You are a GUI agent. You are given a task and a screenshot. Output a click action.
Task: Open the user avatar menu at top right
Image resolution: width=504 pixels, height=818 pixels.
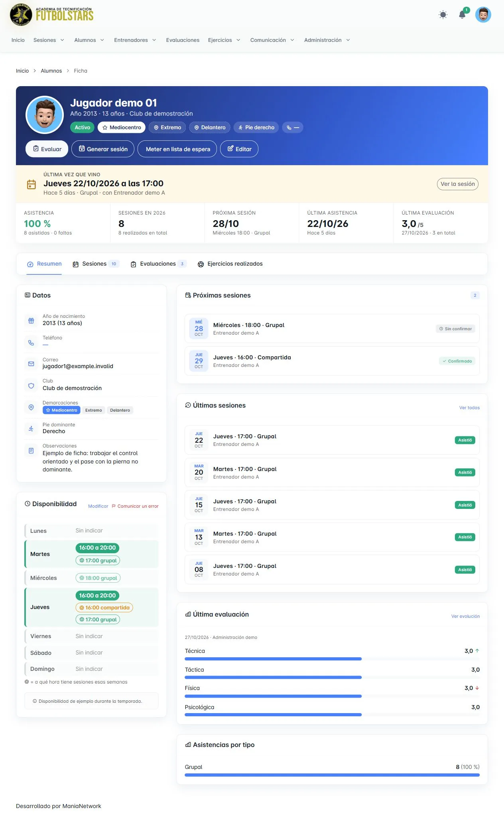(x=483, y=15)
